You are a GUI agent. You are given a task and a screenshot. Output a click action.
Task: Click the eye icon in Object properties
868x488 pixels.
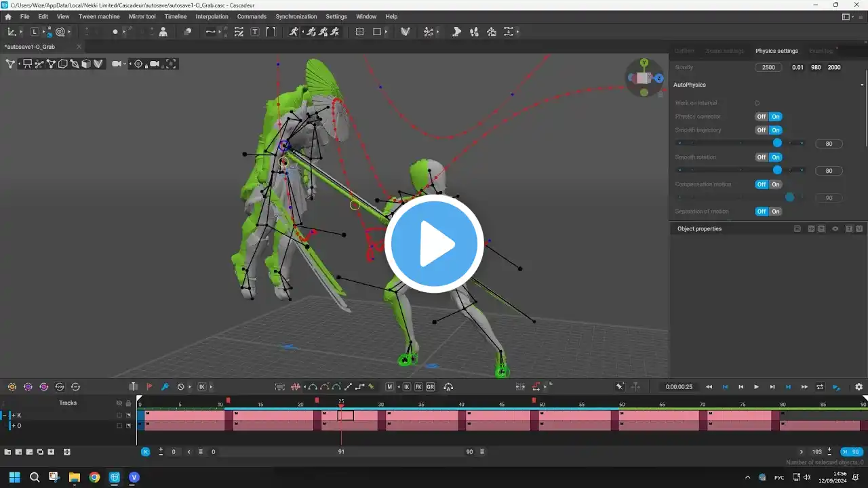[x=835, y=229]
